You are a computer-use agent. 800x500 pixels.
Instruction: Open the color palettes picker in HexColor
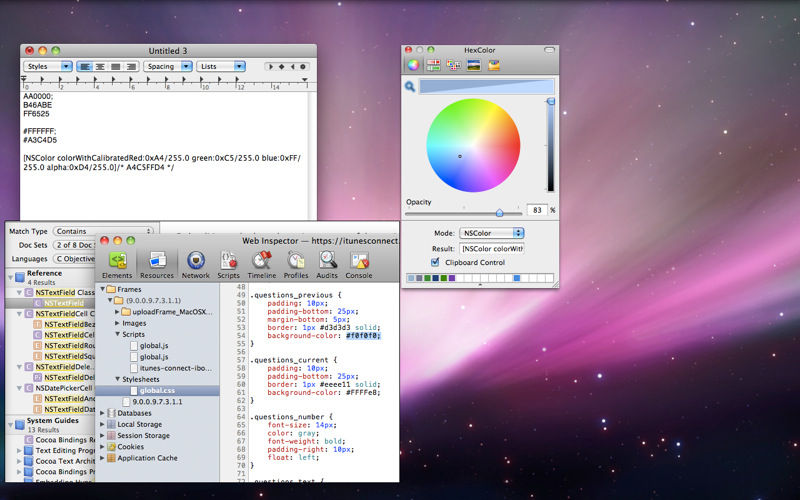point(454,65)
